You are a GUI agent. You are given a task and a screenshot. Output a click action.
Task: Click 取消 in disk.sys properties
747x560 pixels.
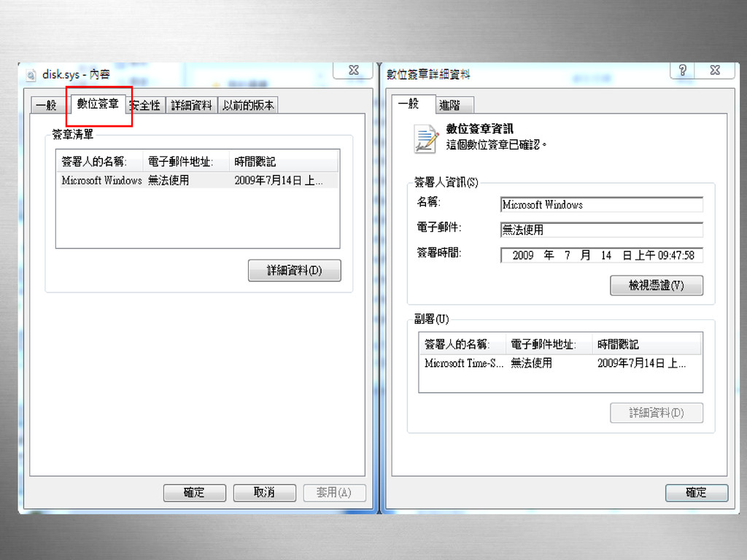264,492
